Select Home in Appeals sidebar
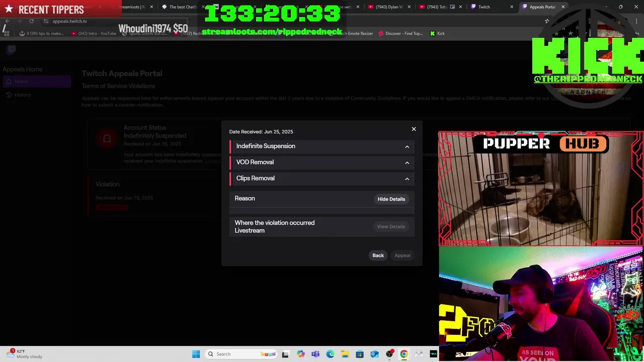The height and width of the screenshot is (362, 644). pos(36,82)
